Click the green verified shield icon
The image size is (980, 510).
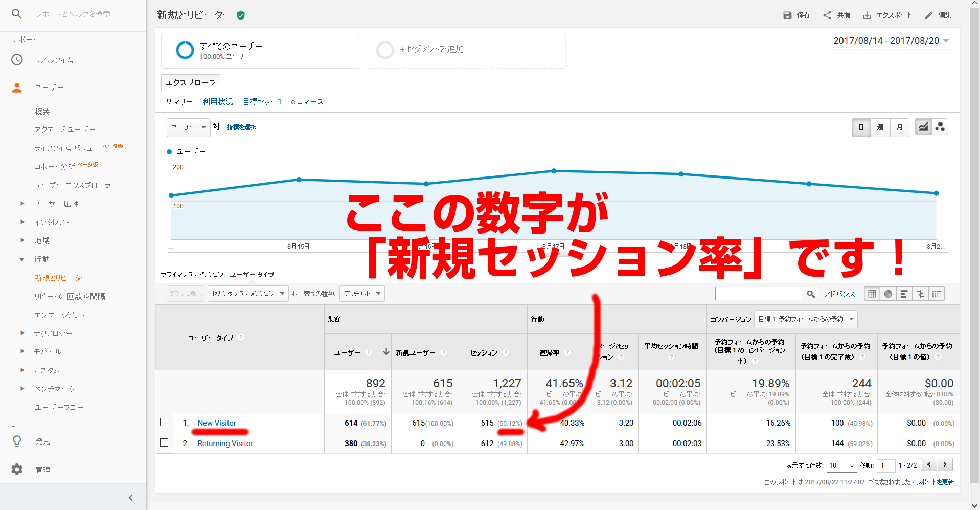click(241, 15)
